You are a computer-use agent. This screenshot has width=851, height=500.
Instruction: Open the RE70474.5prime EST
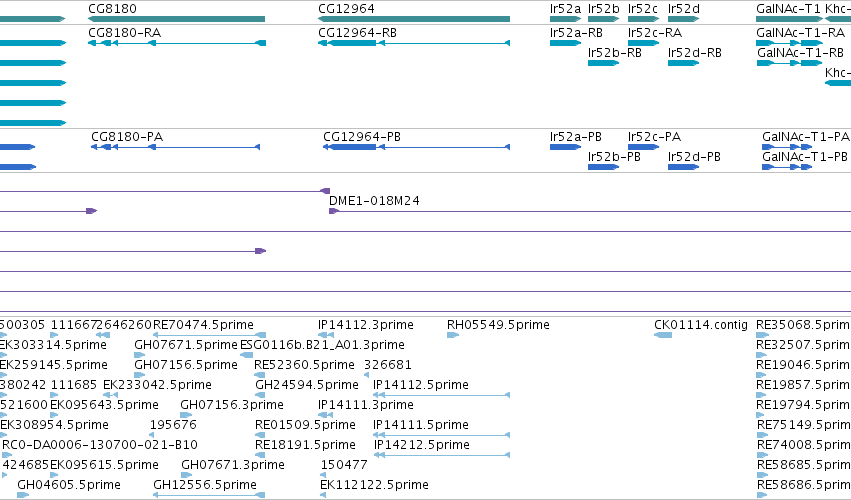(209, 335)
